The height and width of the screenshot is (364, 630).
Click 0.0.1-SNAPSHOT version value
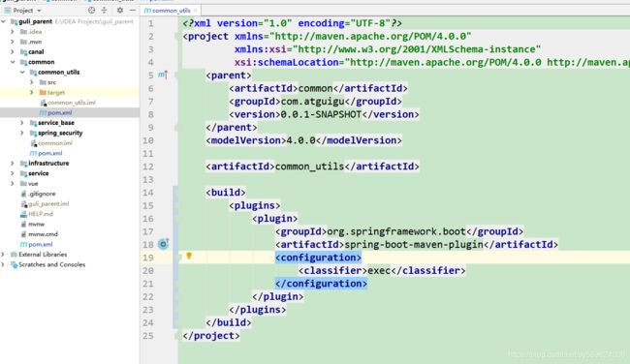(321, 114)
